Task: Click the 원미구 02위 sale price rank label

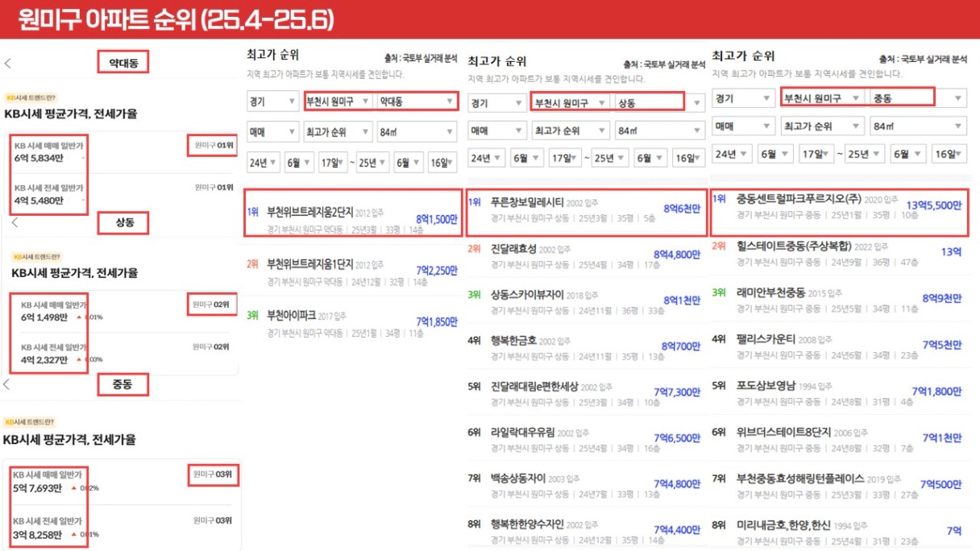Action: pyautogui.click(x=211, y=304)
